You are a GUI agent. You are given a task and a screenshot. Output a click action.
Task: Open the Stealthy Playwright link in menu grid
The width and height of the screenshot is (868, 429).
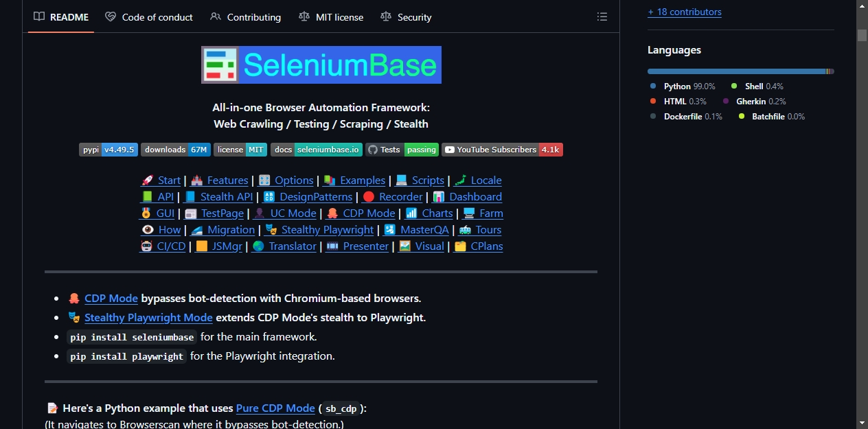319,230
